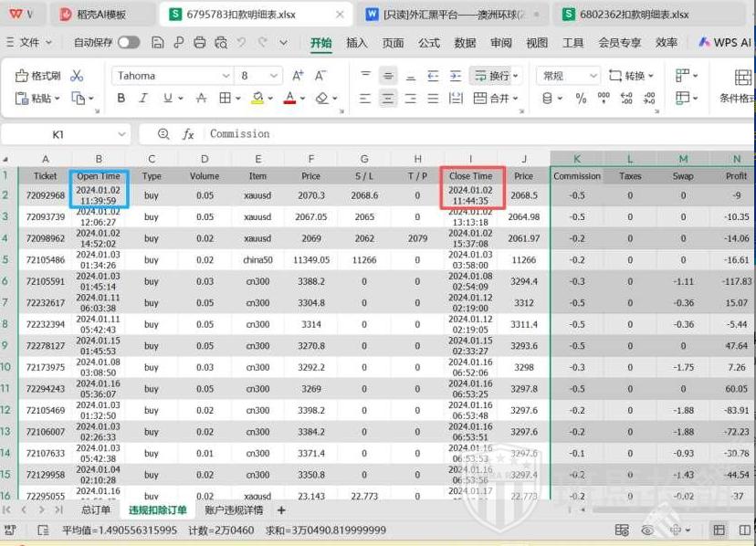Add a new sheet with plus icon
This screenshot has width=756, height=546.
[x=281, y=510]
